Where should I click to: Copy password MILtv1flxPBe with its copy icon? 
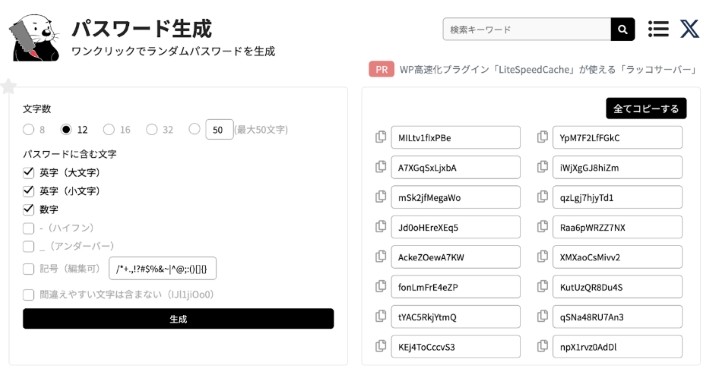pos(381,137)
